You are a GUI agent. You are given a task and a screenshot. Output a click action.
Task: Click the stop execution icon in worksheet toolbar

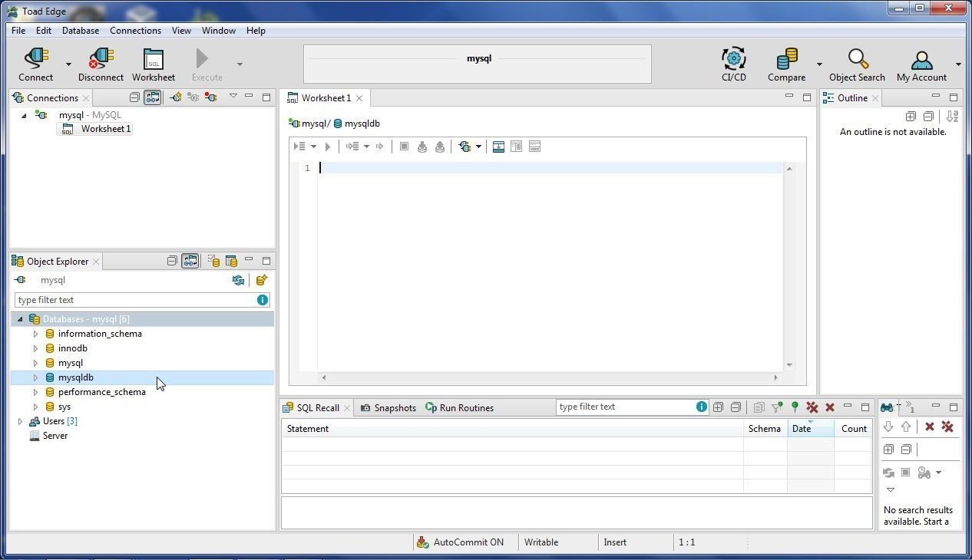(x=404, y=147)
